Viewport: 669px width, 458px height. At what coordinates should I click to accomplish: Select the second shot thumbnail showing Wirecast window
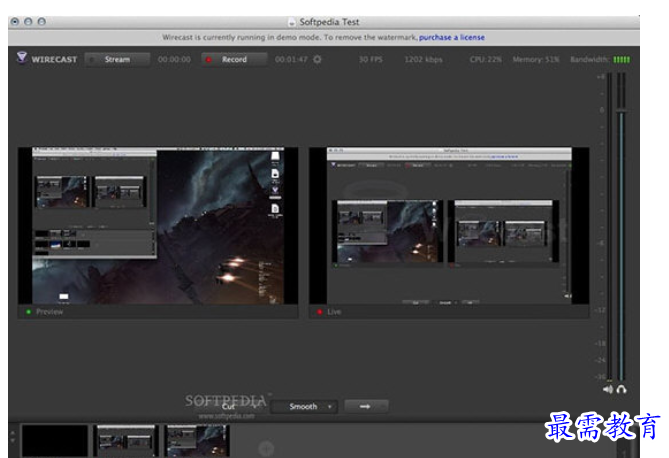(x=125, y=440)
